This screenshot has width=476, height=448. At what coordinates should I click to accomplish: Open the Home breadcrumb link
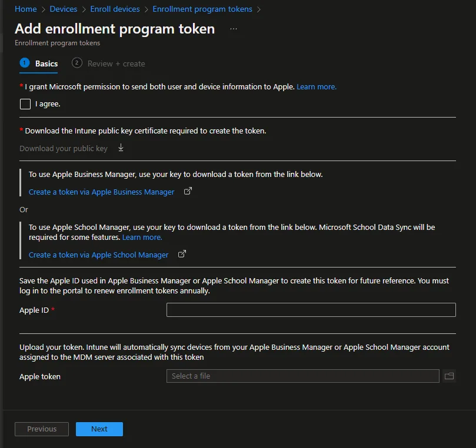[x=26, y=9]
